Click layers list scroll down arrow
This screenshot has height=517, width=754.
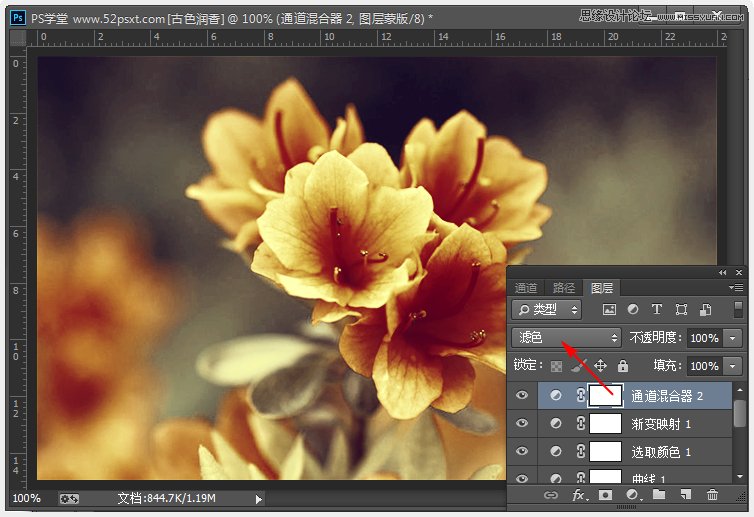click(740, 477)
